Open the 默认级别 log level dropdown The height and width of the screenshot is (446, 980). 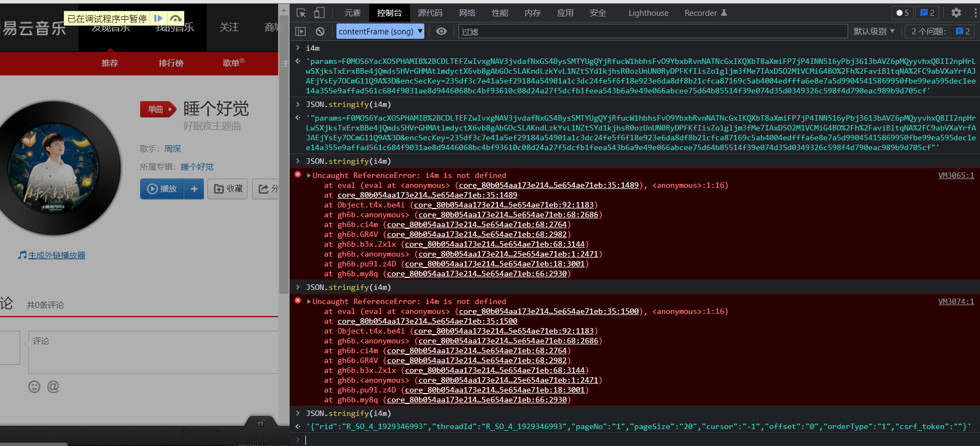point(874,32)
